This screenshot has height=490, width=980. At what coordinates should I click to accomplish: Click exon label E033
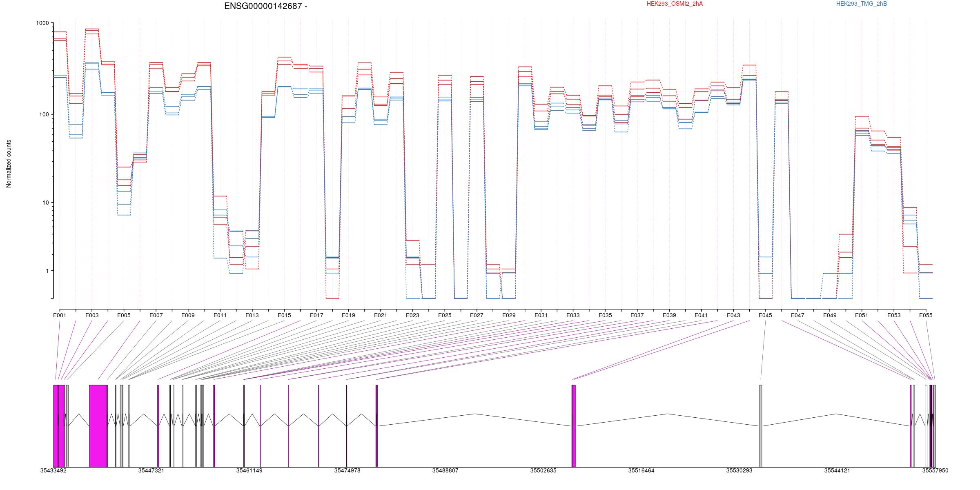(x=573, y=315)
